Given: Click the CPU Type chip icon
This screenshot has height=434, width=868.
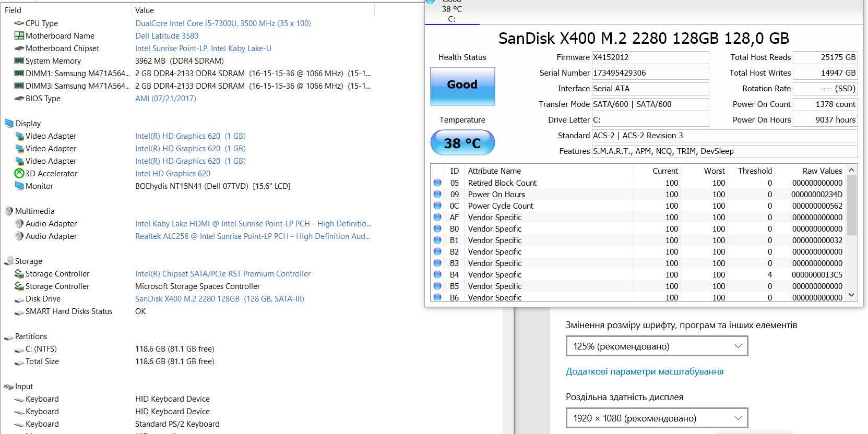Looking at the screenshot, I should point(19,23).
